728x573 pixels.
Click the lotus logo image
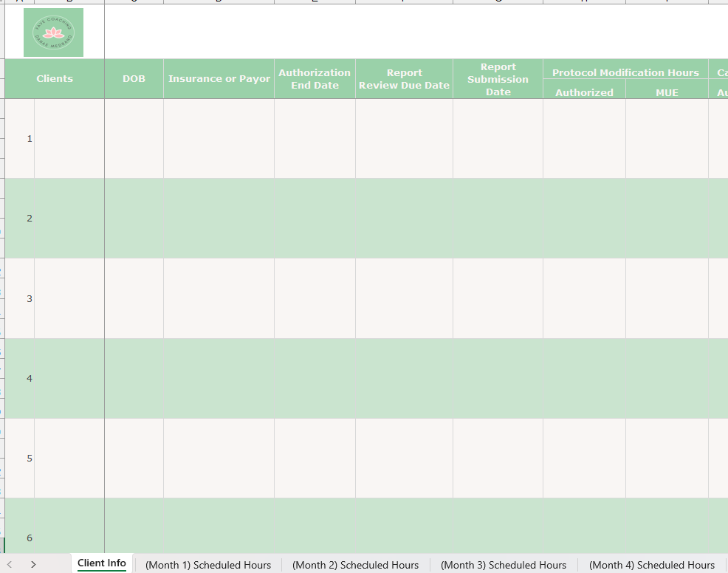(53, 32)
